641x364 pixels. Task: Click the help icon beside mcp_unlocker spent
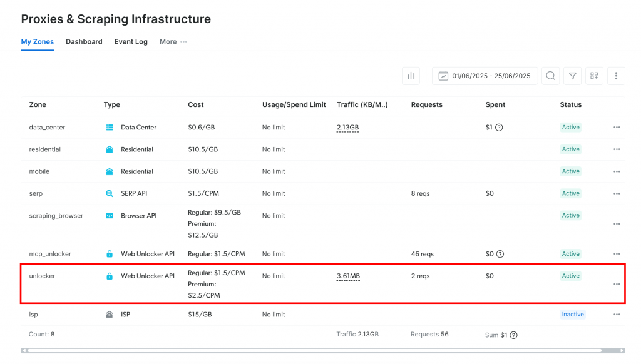[500, 254]
